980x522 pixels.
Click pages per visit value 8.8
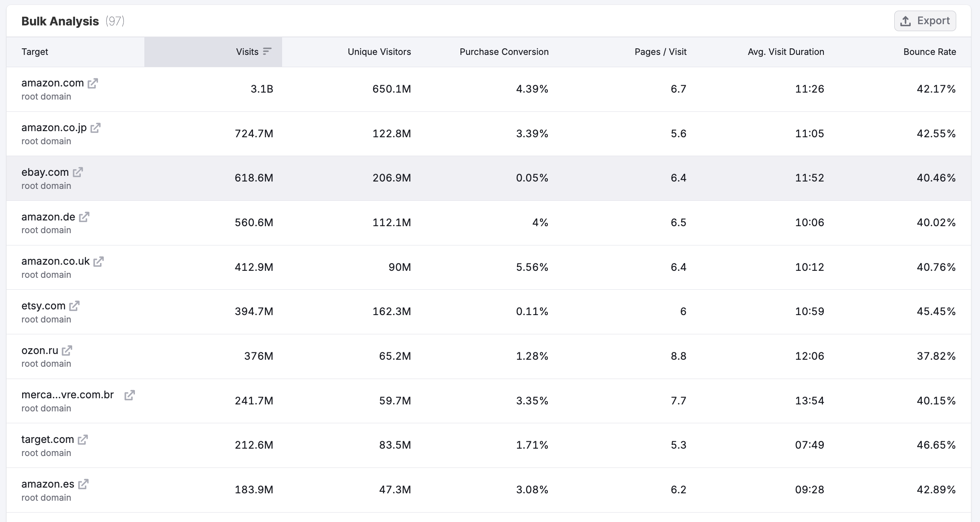click(679, 356)
